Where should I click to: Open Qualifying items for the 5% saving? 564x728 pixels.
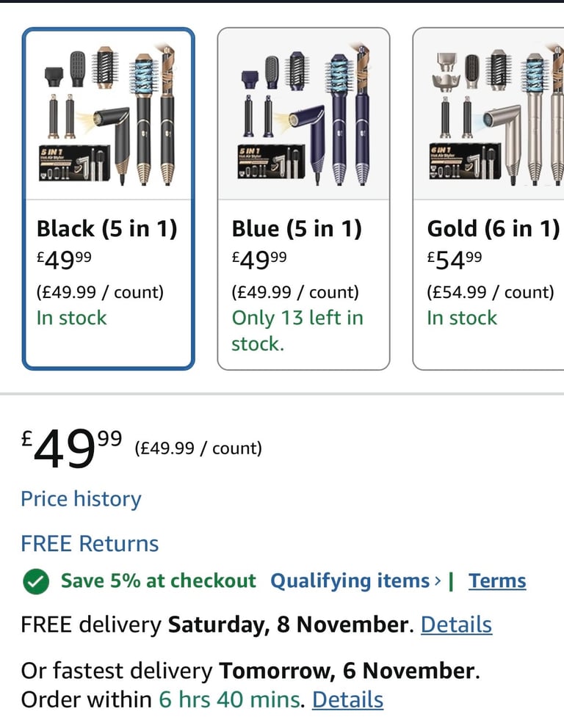tap(350, 581)
